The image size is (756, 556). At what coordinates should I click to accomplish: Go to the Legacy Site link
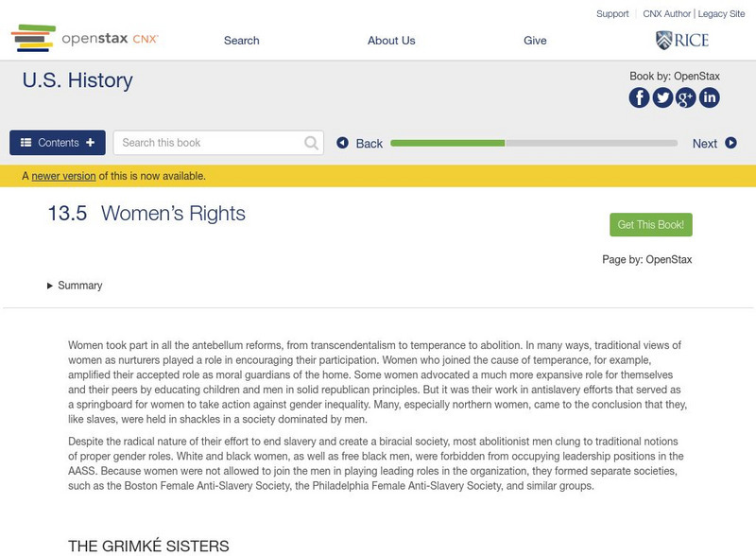coord(721,14)
